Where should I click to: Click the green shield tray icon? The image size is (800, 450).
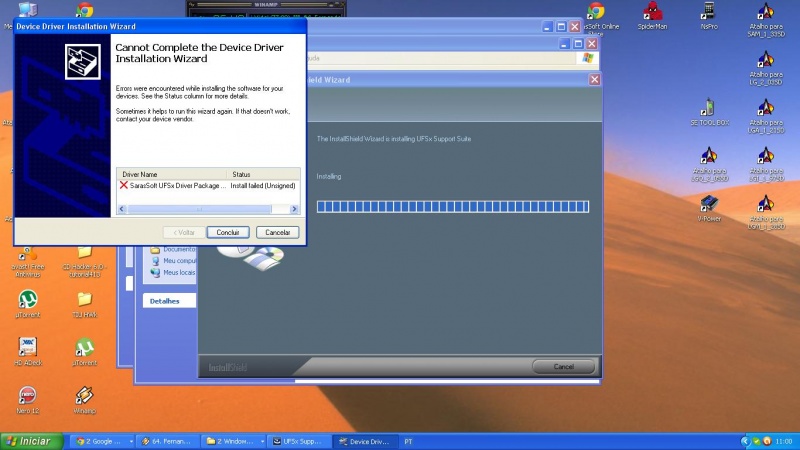(757, 441)
